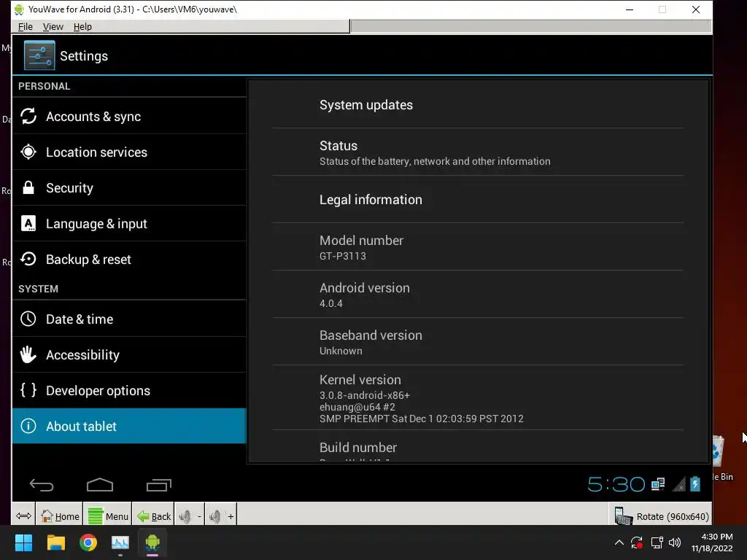Open Developer options
The height and width of the screenshot is (560, 747).
[129, 391]
